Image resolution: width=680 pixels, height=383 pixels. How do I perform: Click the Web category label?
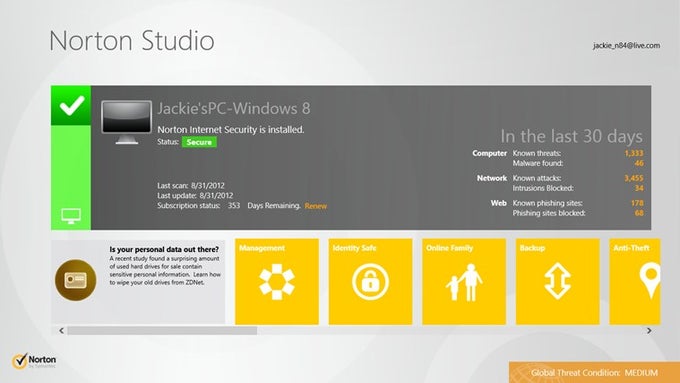click(x=499, y=203)
